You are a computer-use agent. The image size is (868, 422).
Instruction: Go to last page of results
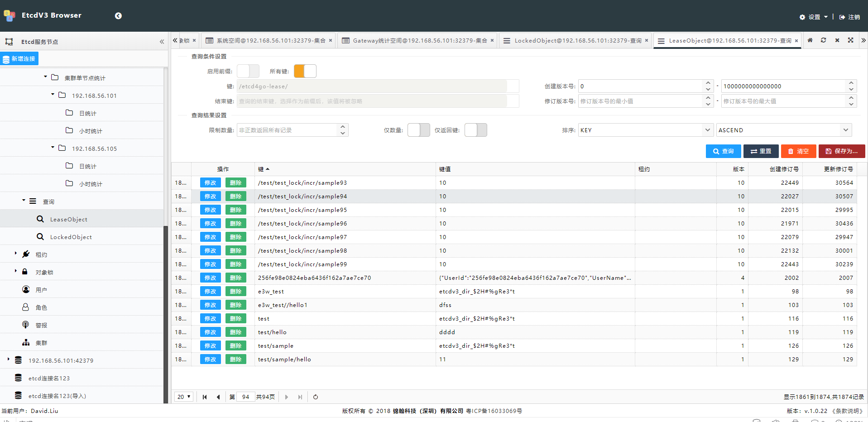point(300,397)
